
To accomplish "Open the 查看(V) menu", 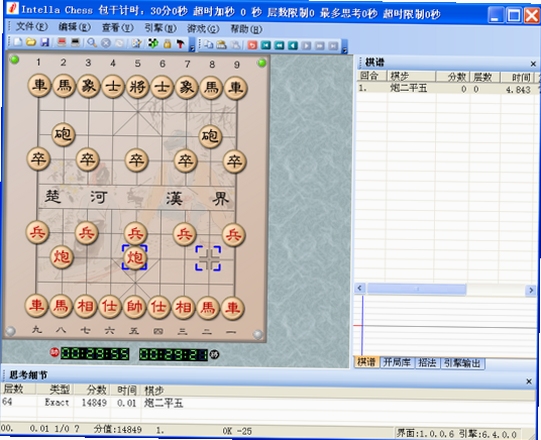I will pyautogui.click(x=117, y=27).
